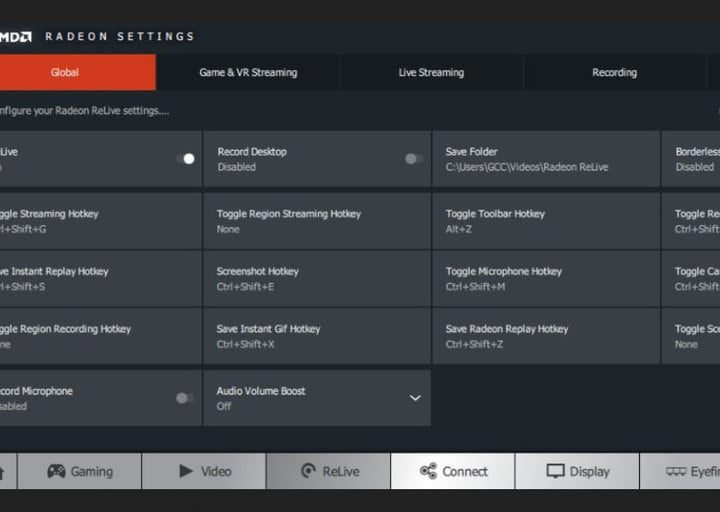Click the Display monitor icon in bottom bar
This screenshot has width=720, height=512.
[x=555, y=471]
